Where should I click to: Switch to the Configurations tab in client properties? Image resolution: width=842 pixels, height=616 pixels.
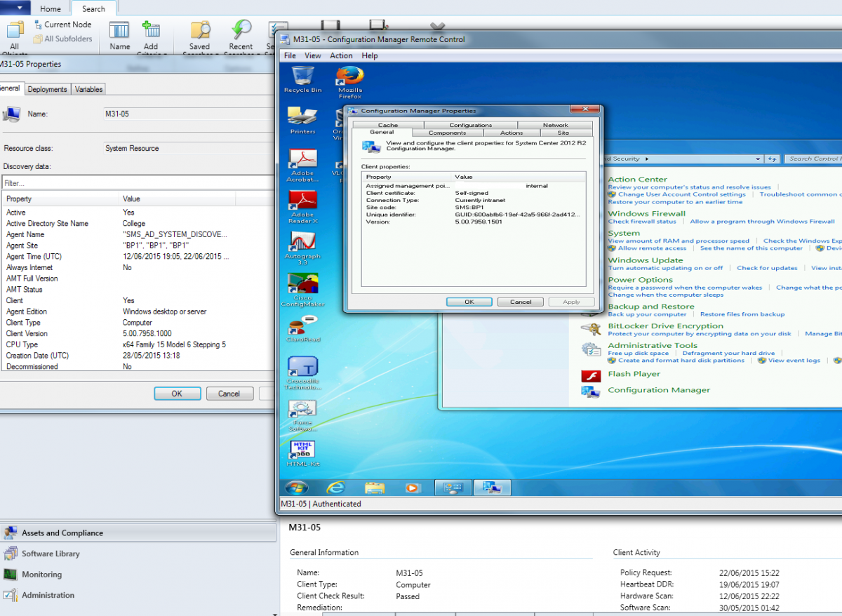point(471,125)
